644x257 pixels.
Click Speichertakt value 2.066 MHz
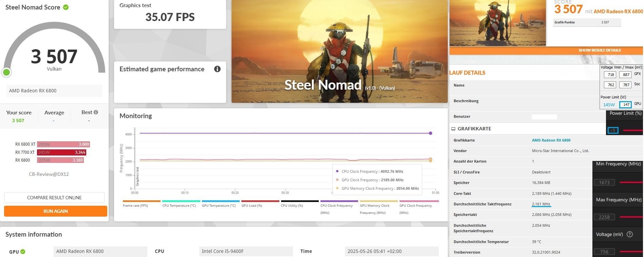point(552,215)
